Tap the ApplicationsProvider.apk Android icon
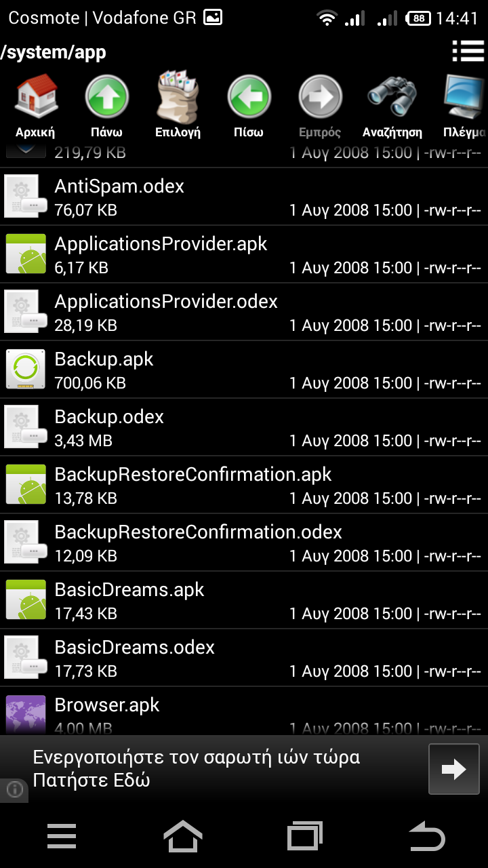 click(26, 254)
